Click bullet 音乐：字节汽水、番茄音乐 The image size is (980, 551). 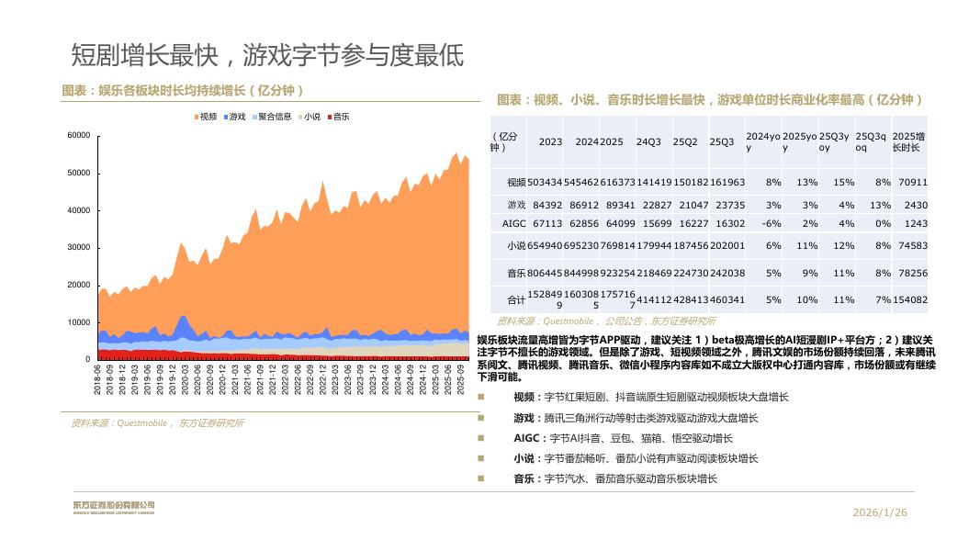[x=615, y=478]
